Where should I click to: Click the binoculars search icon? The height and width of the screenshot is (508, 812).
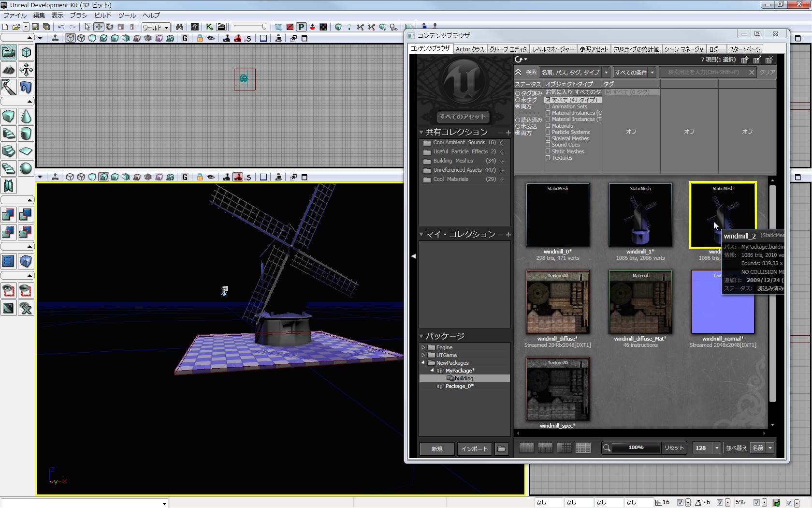tap(179, 27)
